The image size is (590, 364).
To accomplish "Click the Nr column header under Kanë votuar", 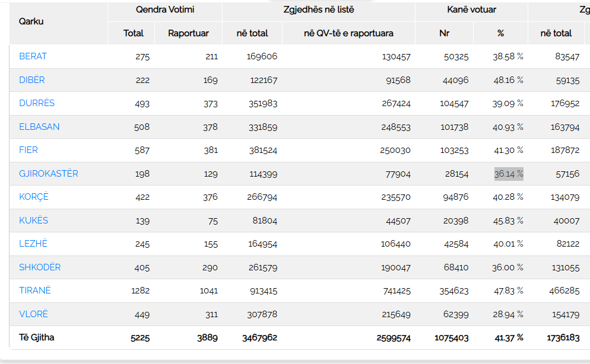I will tap(444, 33).
